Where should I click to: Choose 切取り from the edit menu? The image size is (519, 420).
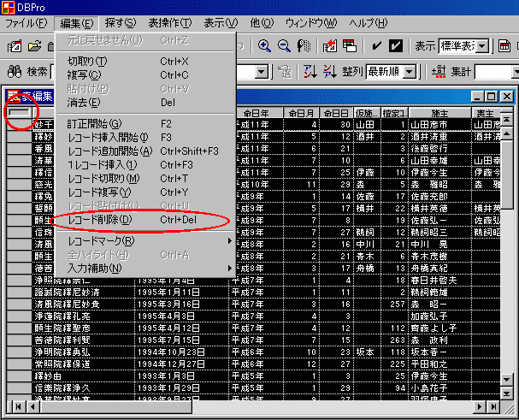[x=145, y=62]
